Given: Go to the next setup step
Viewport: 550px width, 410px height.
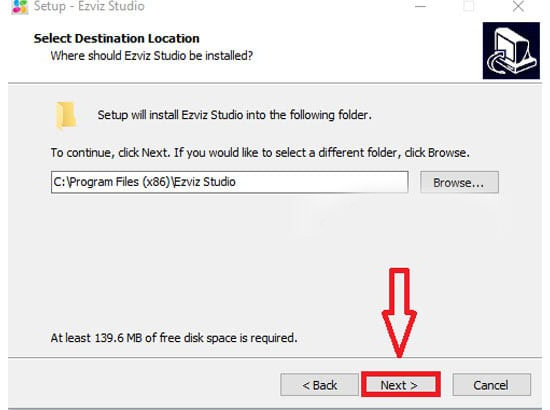Looking at the screenshot, I should tap(400, 385).
